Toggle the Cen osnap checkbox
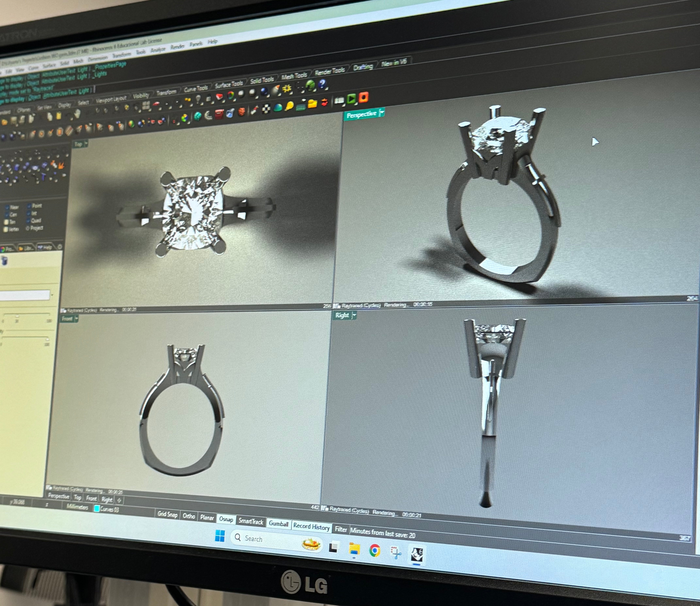This screenshot has height=606, width=700. (7, 215)
